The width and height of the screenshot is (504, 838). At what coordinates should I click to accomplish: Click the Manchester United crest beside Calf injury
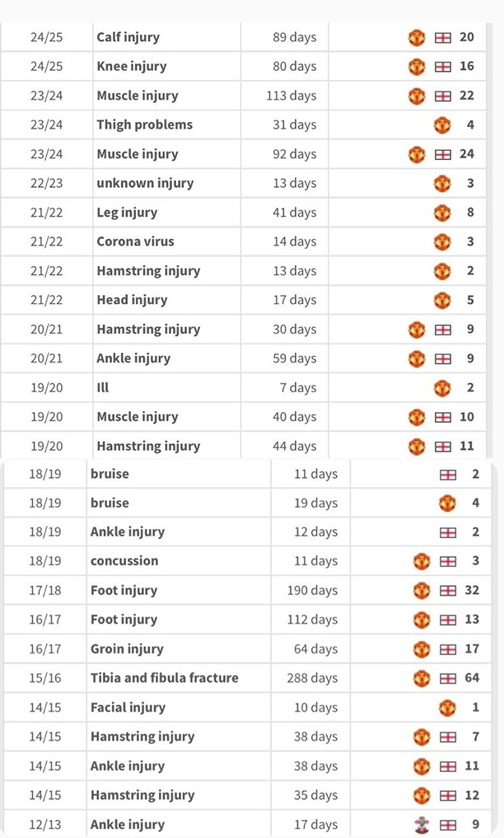(x=417, y=37)
